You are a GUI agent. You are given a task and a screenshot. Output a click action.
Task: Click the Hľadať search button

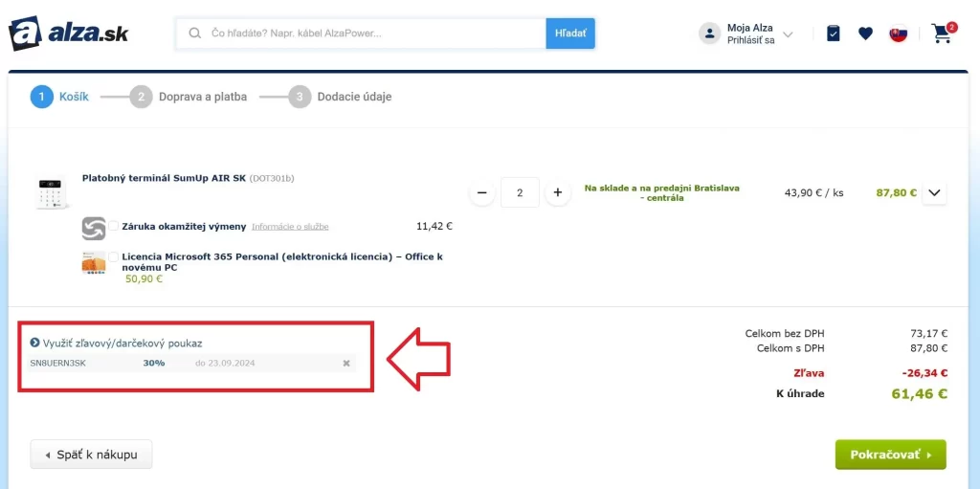(x=570, y=33)
